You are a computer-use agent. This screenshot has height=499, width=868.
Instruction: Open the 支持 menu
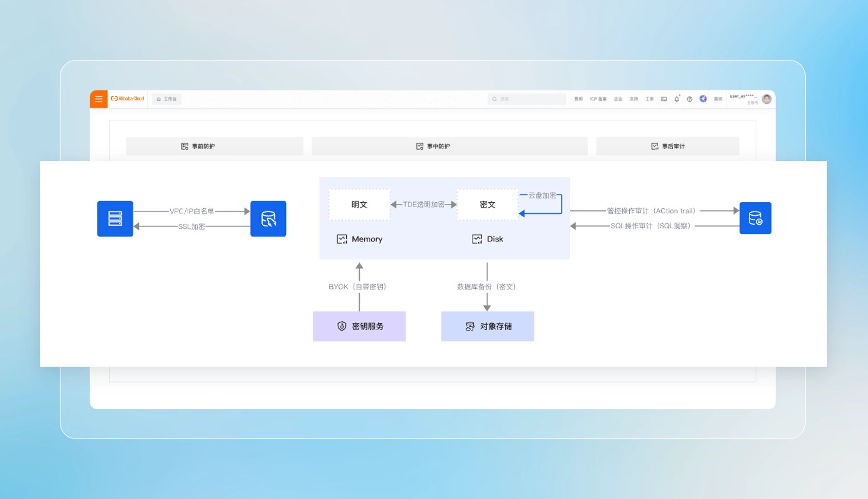click(x=633, y=99)
